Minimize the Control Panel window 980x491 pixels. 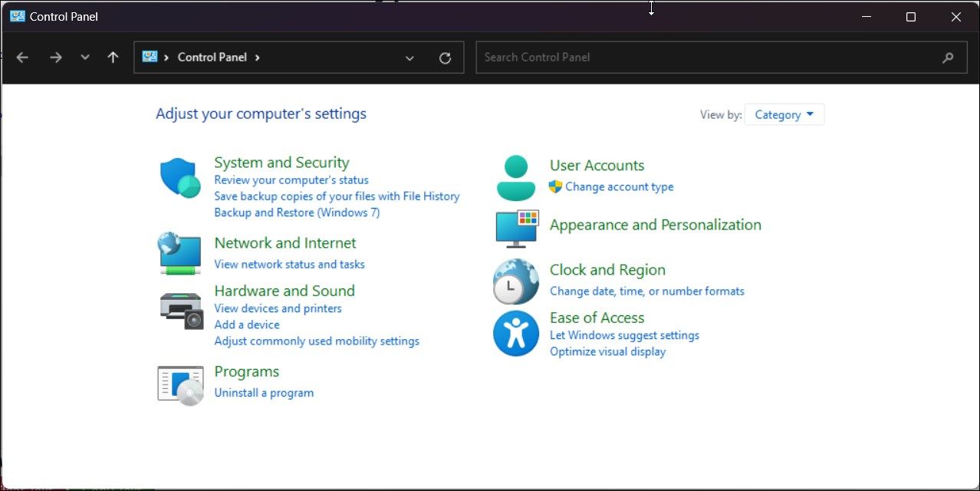pos(866,17)
